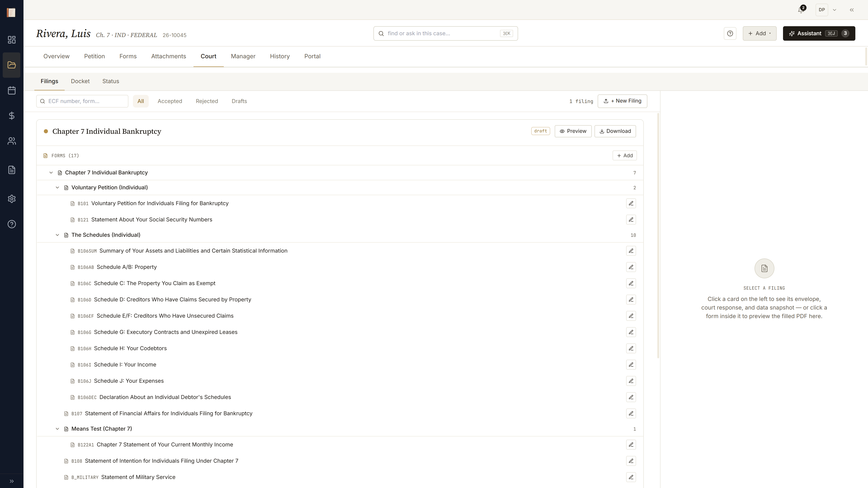868x488 pixels.
Task: Expand the sidebar with double-arrow icon
Action: coord(12,481)
